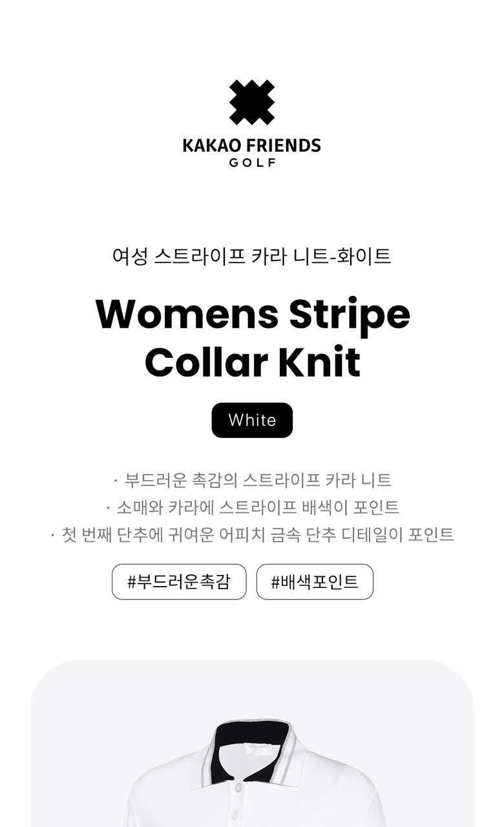This screenshot has width=504, height=827.
Task: Click the second bullet about 소매와 카라 스트라이프 배색
Action: pyautogui.click(x=252, y=507)
